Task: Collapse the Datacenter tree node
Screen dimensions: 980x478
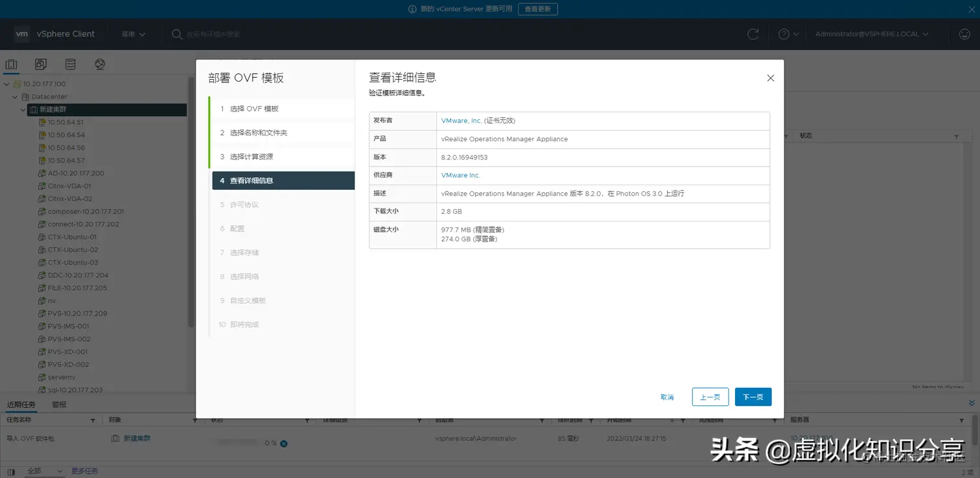Action: coord(14,97)
